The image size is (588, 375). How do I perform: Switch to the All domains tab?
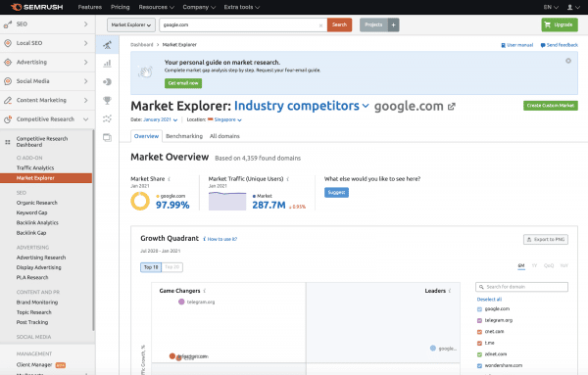pos(224,136)
